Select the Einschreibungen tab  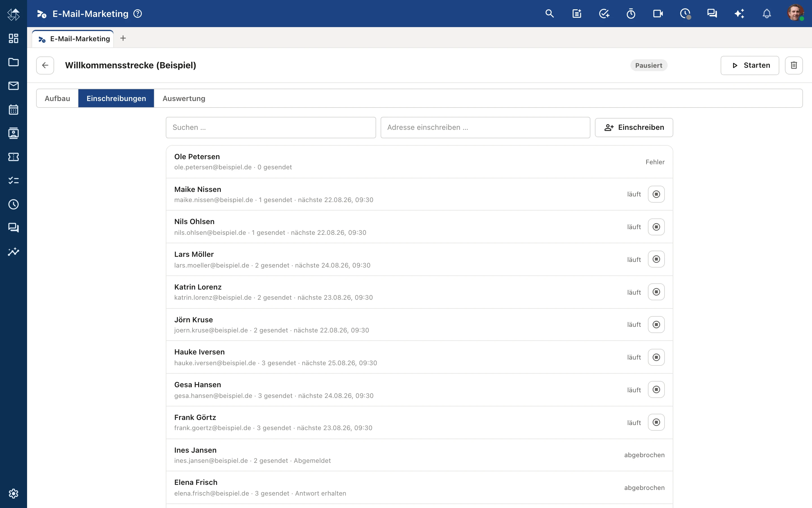coord(116,98)
